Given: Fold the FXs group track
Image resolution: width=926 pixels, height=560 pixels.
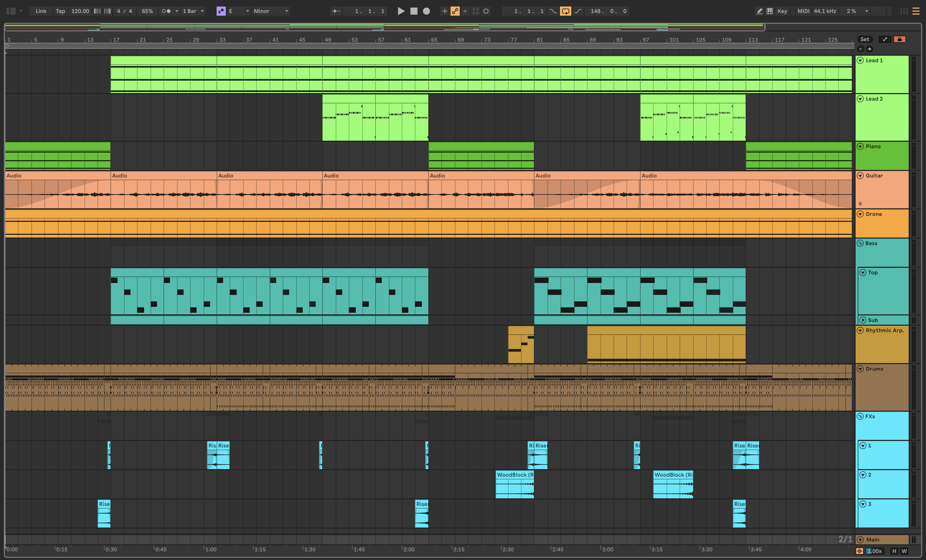Looking at the screenshot, I should (860, 417).
